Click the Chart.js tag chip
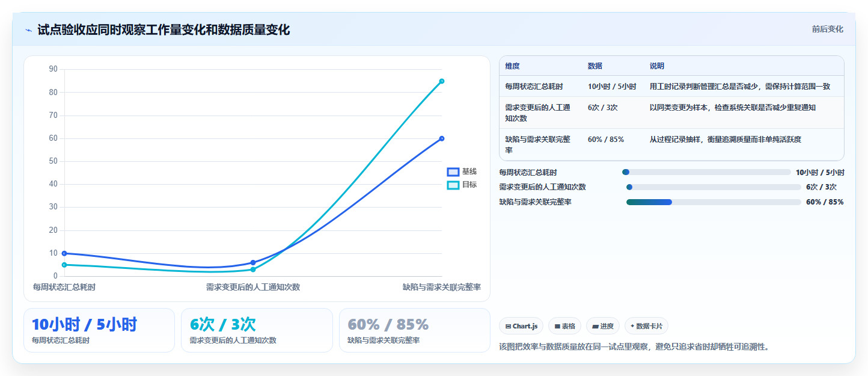Screen dimensions: 868x376 (x=521, y=326)
